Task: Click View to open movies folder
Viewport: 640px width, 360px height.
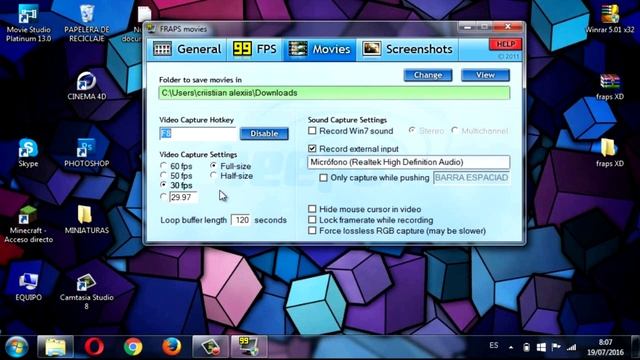Action: 485,75
